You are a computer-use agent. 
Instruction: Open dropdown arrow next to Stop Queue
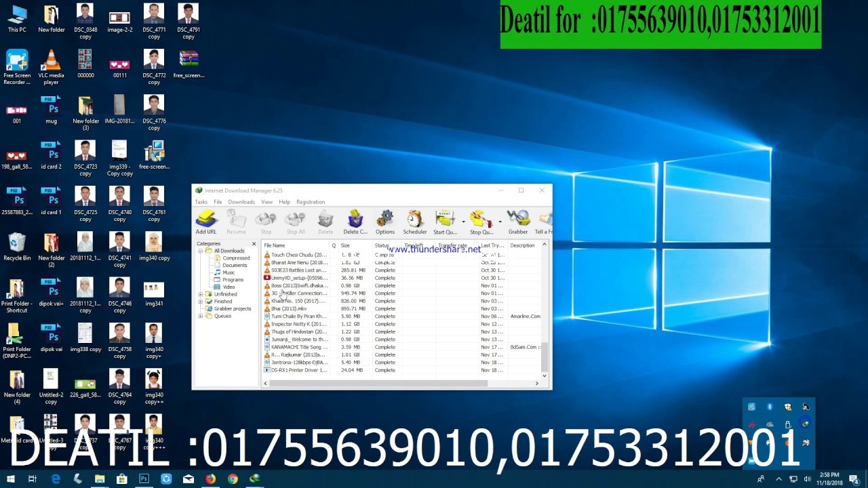point(500,222)
